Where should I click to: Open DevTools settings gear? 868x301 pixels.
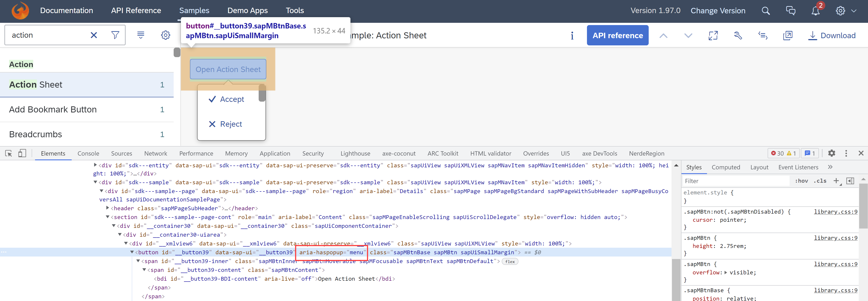[x=832, y=153]
